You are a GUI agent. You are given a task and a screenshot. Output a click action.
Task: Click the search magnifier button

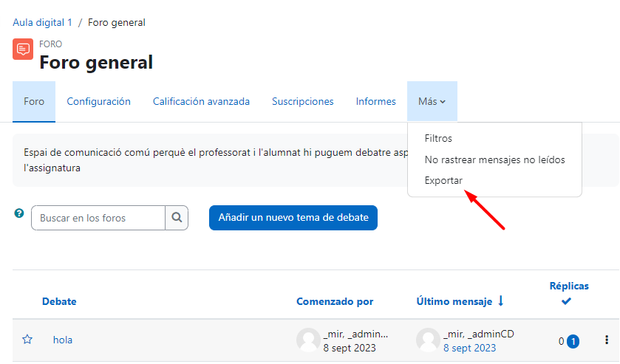(x=177, y=217)
